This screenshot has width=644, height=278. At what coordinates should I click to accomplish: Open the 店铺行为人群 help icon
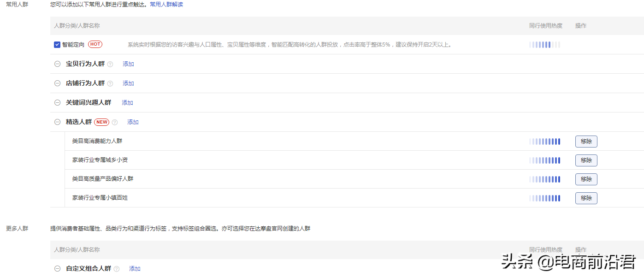click(110, 83)
